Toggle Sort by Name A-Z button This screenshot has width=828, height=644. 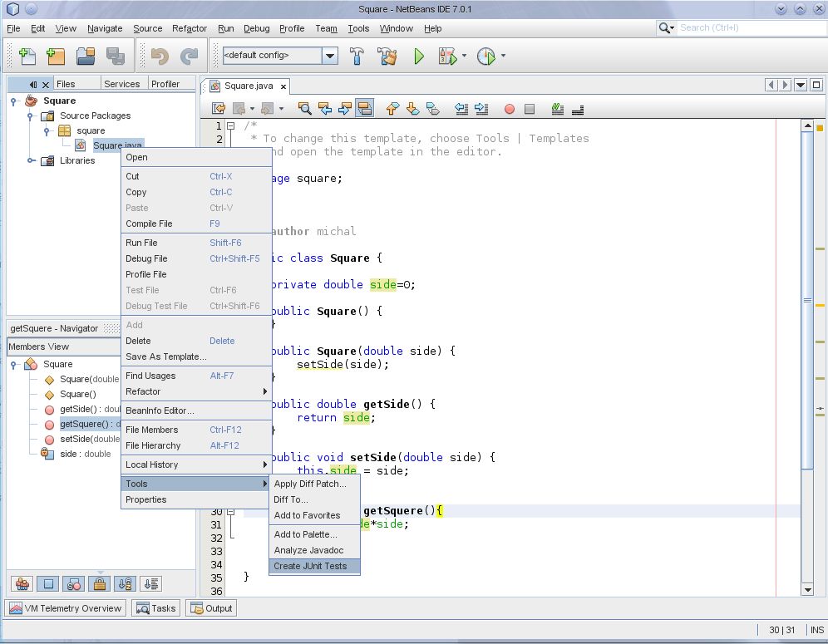126,584
